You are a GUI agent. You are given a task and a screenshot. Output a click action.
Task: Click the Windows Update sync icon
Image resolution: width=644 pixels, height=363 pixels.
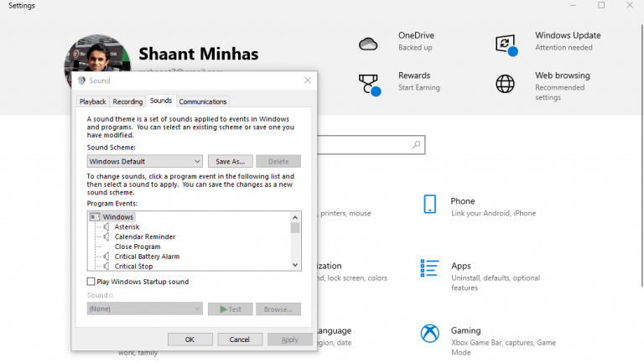pos(506,44)
